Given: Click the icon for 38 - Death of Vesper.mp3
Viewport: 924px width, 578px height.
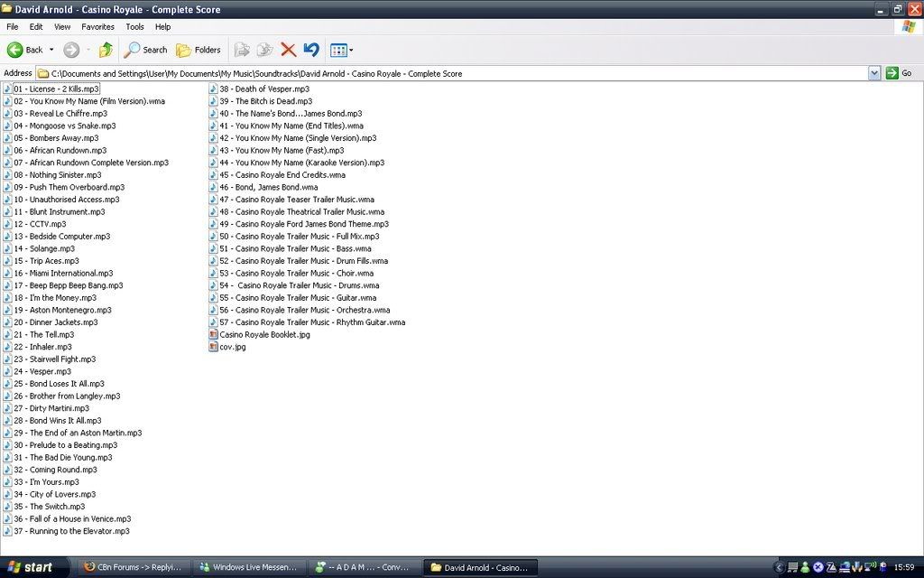Looking at the screenshot, I should pos(213,89).
